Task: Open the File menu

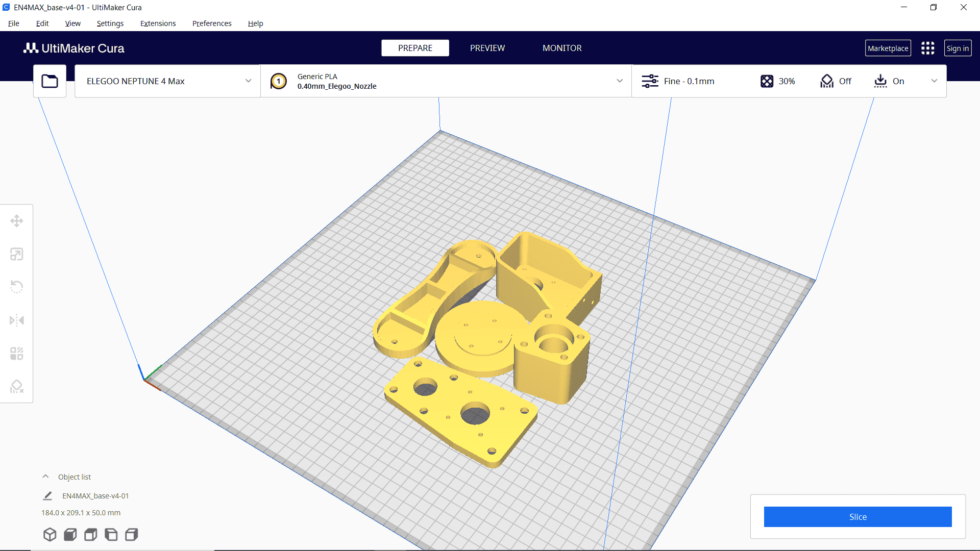Action: click(14, 23)
